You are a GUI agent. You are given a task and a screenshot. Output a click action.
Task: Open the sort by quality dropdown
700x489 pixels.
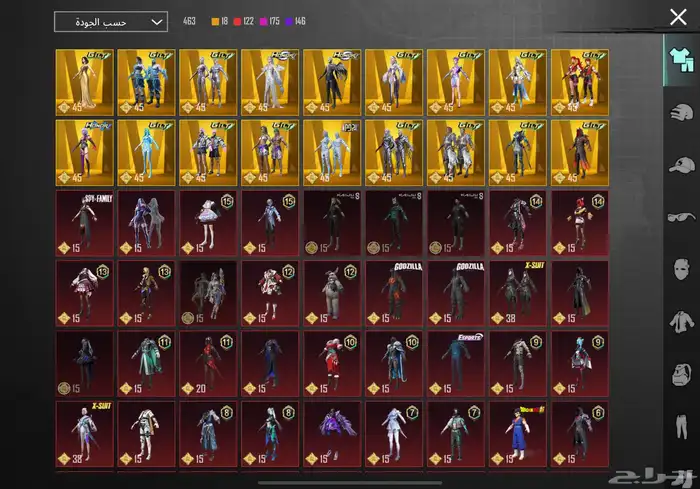[x=111, y=22]
